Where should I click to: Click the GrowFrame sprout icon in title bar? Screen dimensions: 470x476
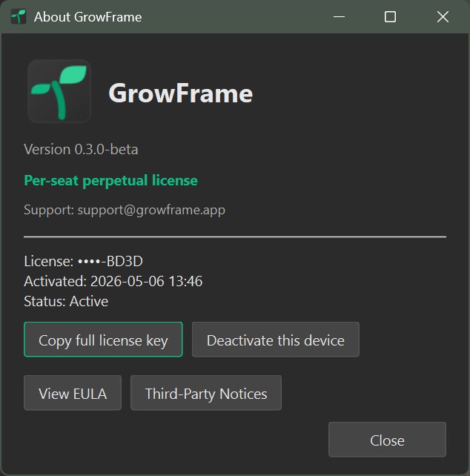click(19, 17)
